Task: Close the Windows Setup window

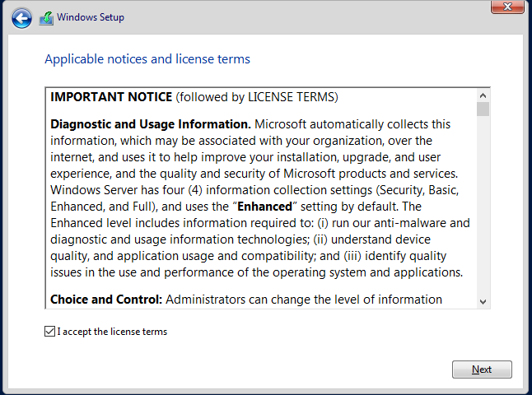Action: click(507, 7)
